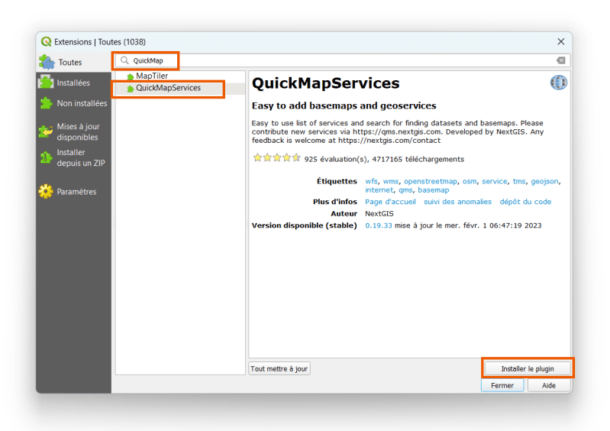
Task: Click the QuickMapServices green plugin icon
Action: [x=130, y=89]
